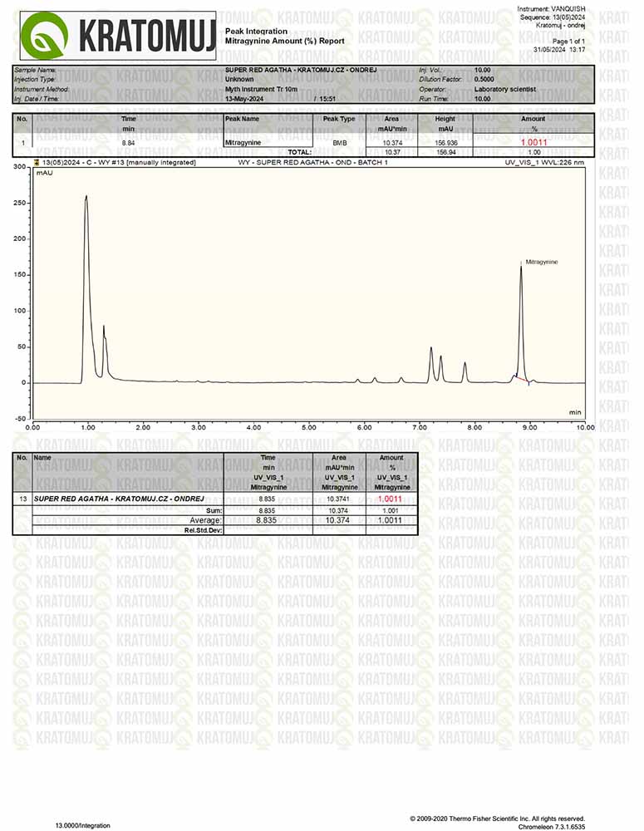
Task: Click the small icon before the chromatogram title
Action: (x=37, y=162)
